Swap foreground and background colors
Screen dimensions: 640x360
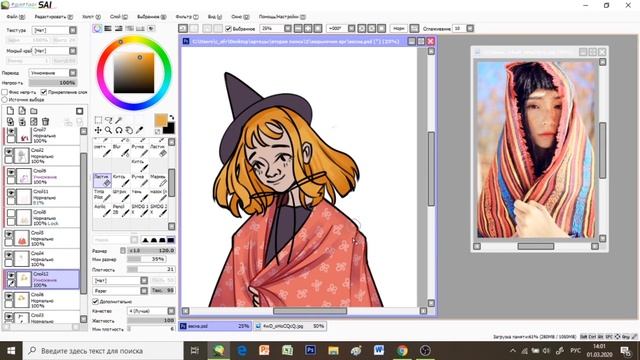coord(171,117)
